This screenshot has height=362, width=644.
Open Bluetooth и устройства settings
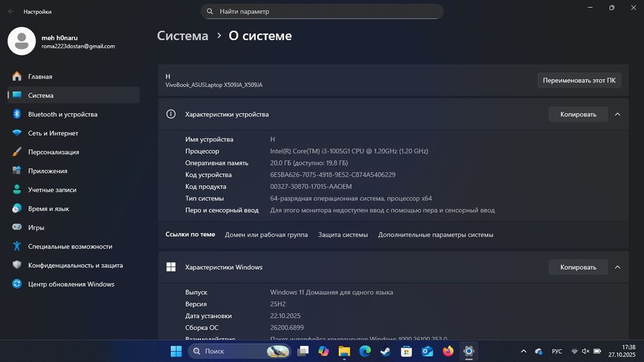point(74,114)
